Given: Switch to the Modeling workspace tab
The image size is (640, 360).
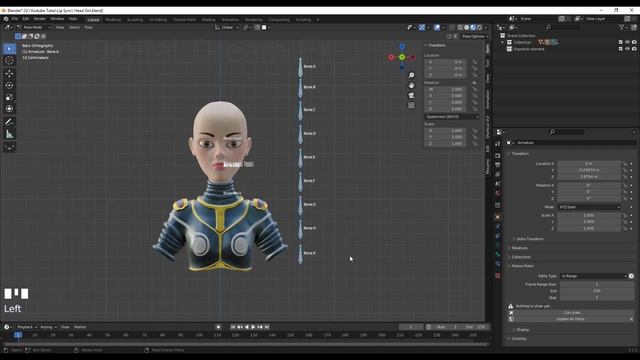Looking at the screenshot, I should click(x=113, y=20).
